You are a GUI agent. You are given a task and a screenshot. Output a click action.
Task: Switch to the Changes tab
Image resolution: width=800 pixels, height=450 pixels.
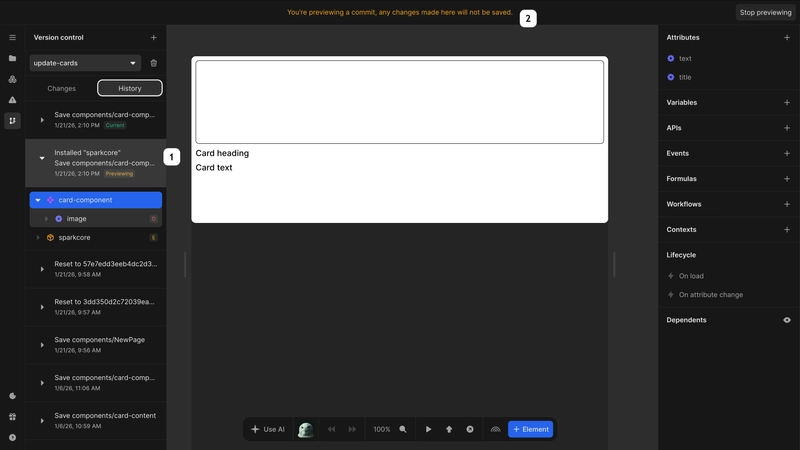tap(62, 88)
